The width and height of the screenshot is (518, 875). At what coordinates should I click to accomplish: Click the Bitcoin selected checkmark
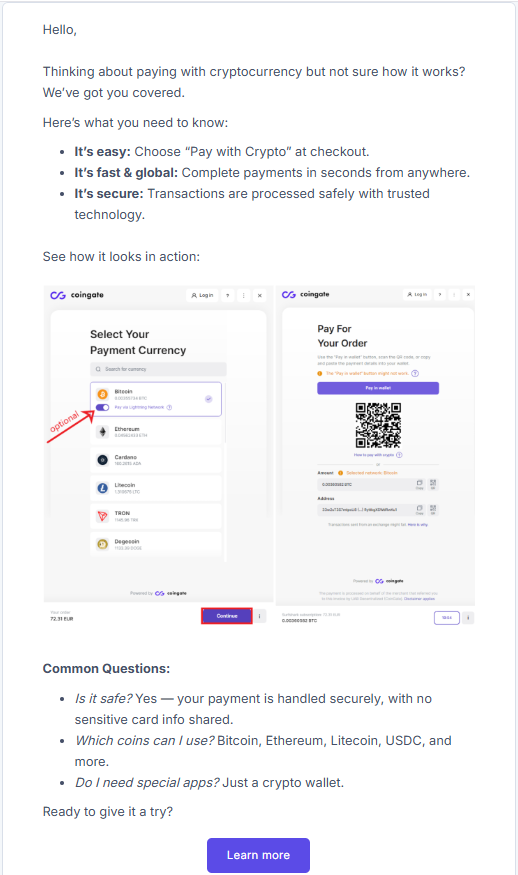coord(208,399)
